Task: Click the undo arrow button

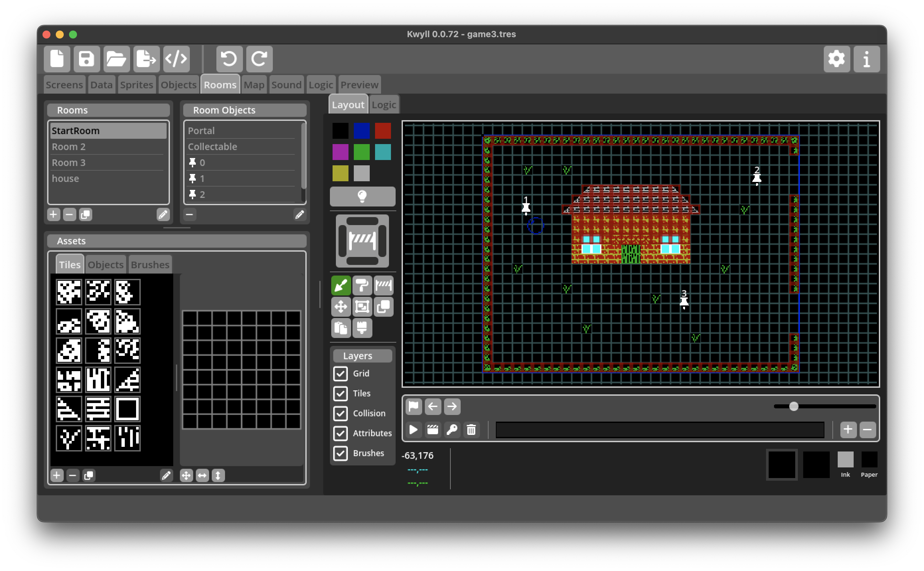Action: [x=229, y=59]
